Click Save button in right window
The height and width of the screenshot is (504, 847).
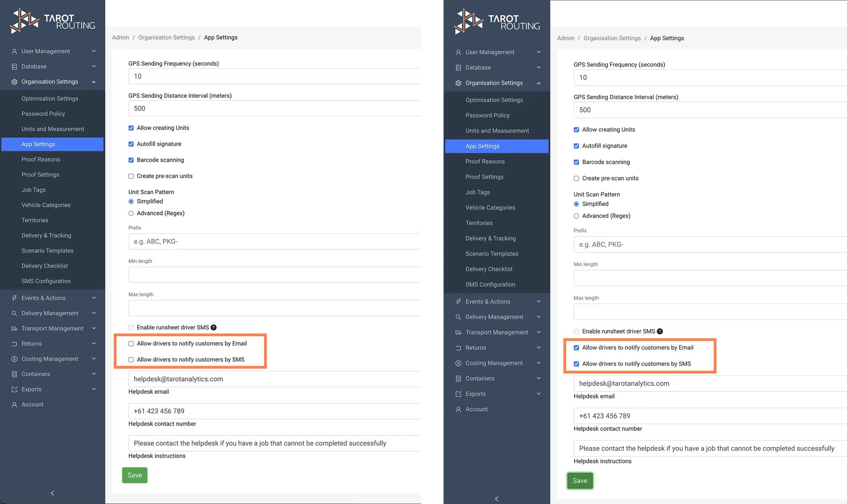pyautogui.click(x=580, y=481)
